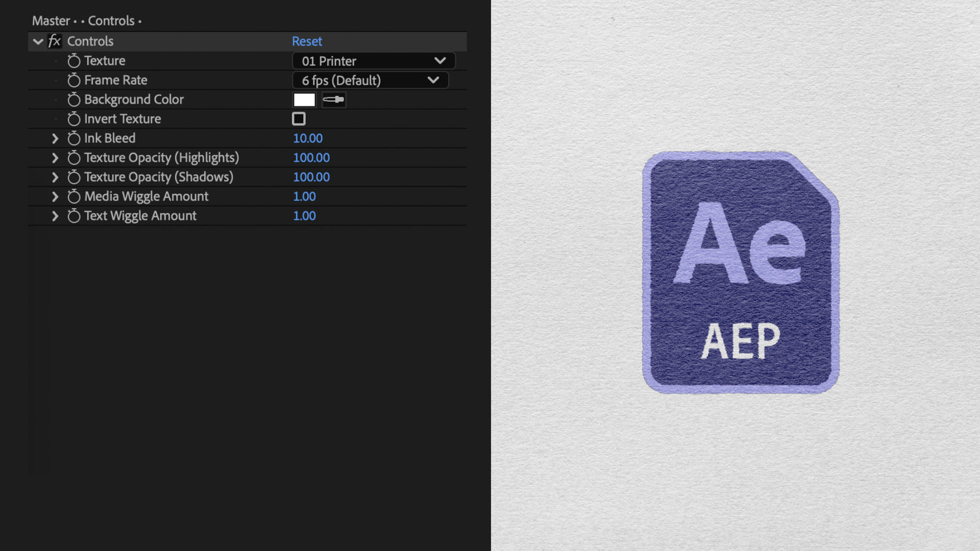Expand the Text Wiggle Amount property
The width and height of the screenshot is (980, 551).
pos(55,215)
